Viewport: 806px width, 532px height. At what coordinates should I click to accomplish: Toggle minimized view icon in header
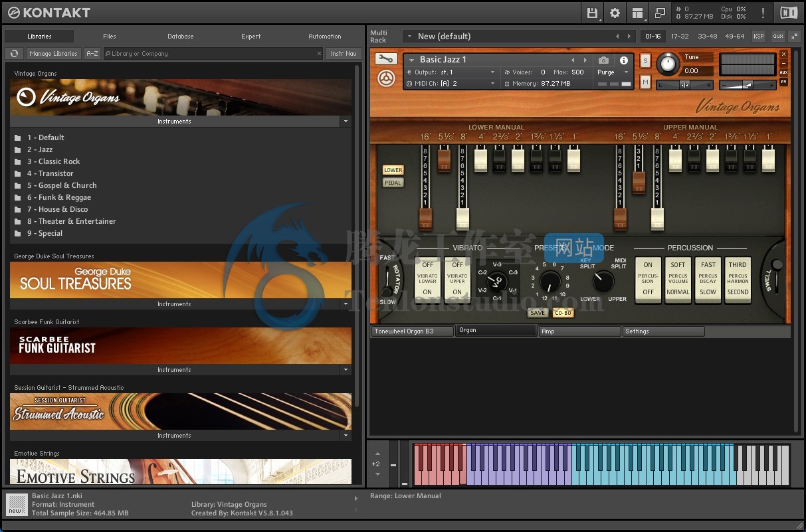(x=660, y=13)
